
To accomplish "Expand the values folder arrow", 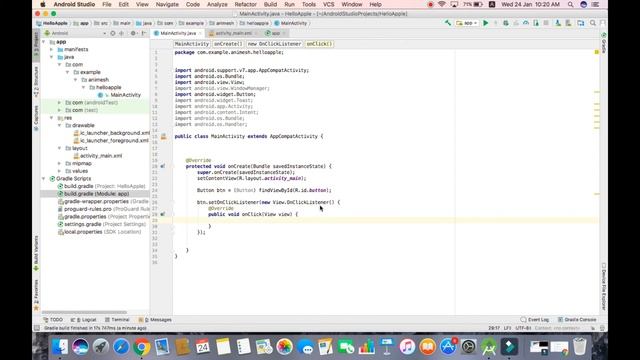I will pos(60,171).
